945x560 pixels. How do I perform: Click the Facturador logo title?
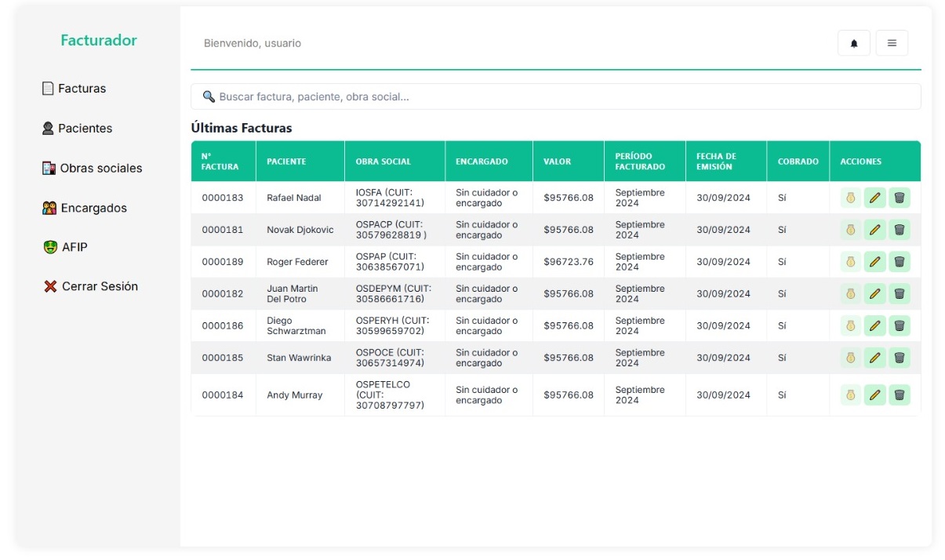99,41
